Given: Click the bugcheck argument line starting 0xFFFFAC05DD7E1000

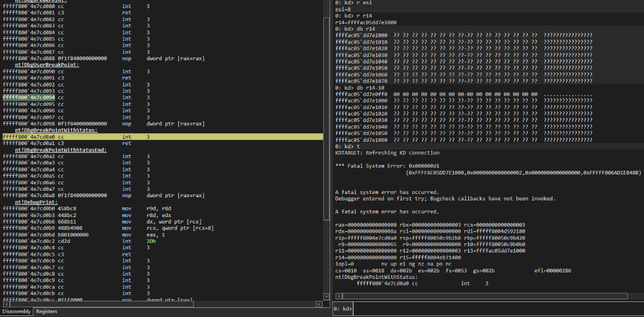Looking at the screenshot, I should (524, 172).
